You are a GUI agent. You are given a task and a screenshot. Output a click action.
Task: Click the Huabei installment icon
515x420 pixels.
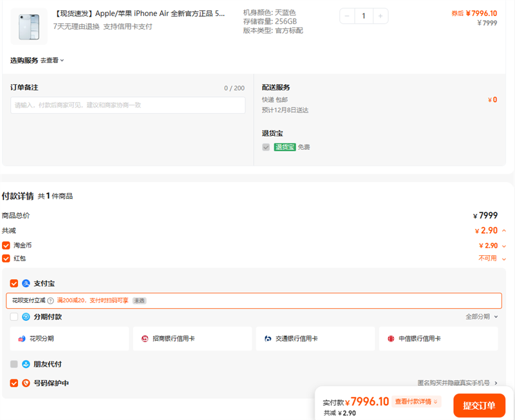22,339
